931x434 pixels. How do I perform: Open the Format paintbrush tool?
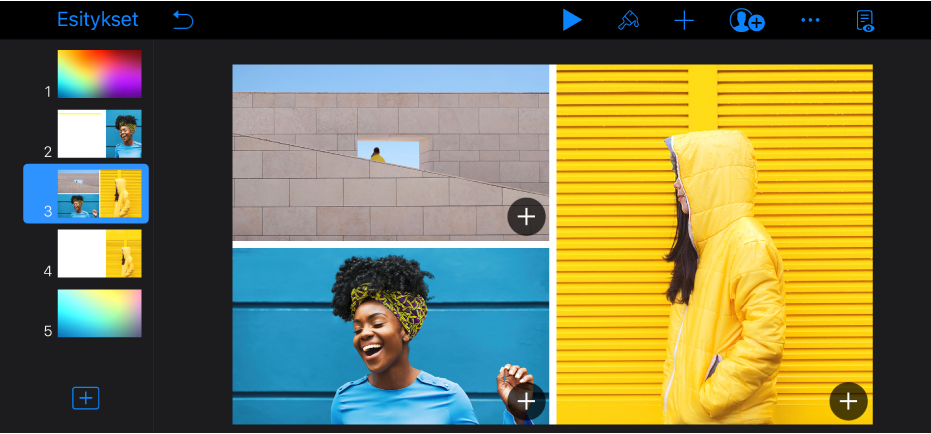pyautogui.click(x=628, y=20)
